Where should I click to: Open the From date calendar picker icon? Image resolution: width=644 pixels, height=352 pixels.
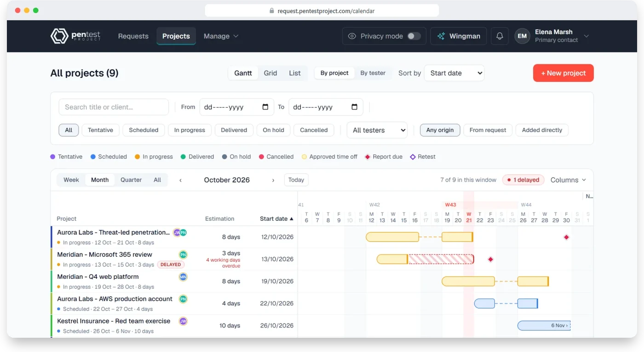(x=265, y=107)
